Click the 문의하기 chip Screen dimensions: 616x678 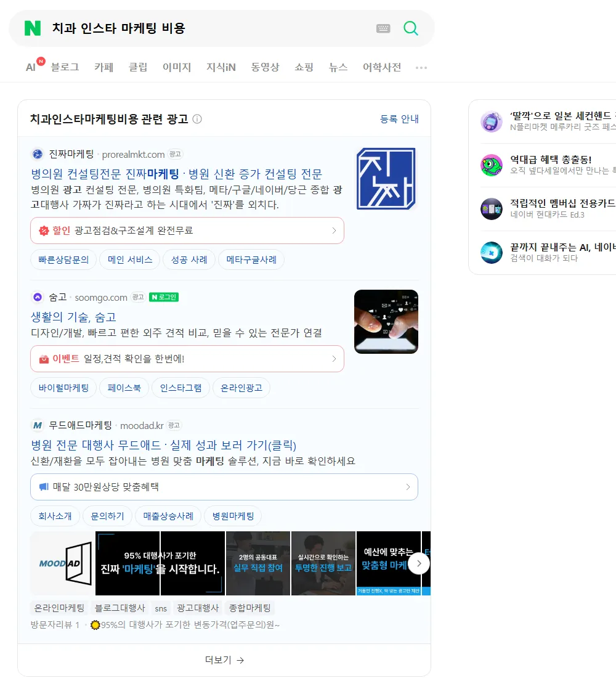107,516
